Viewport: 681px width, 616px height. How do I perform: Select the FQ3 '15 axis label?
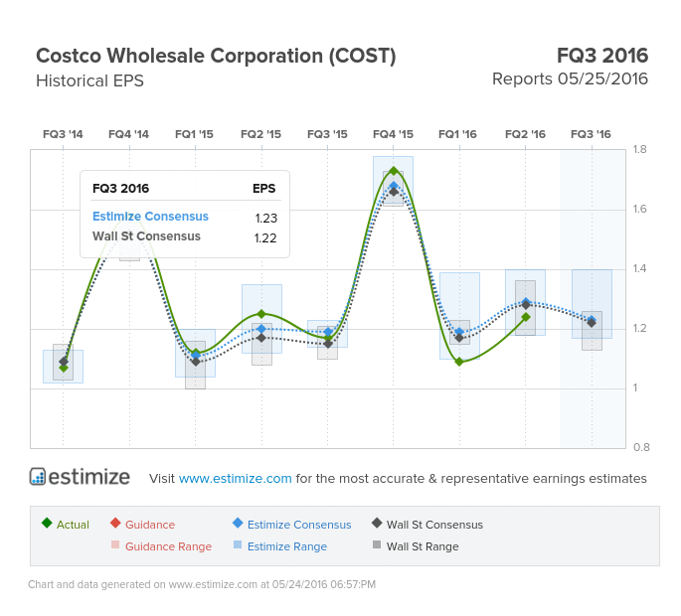pyautogui.click(x=327, y=134)
